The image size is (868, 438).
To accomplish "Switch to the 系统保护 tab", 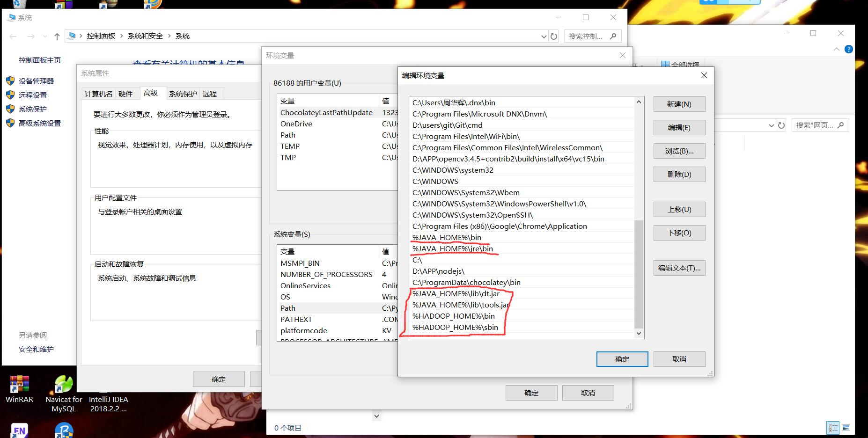I will tap(183, 94).
